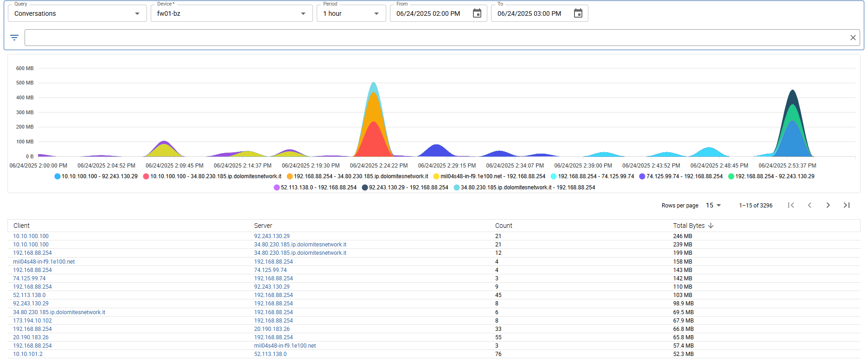This screenshot has height=362, width=868.
Task: Open the From date calendar picker
Action: pyautogui.click(x=477, y=13)
